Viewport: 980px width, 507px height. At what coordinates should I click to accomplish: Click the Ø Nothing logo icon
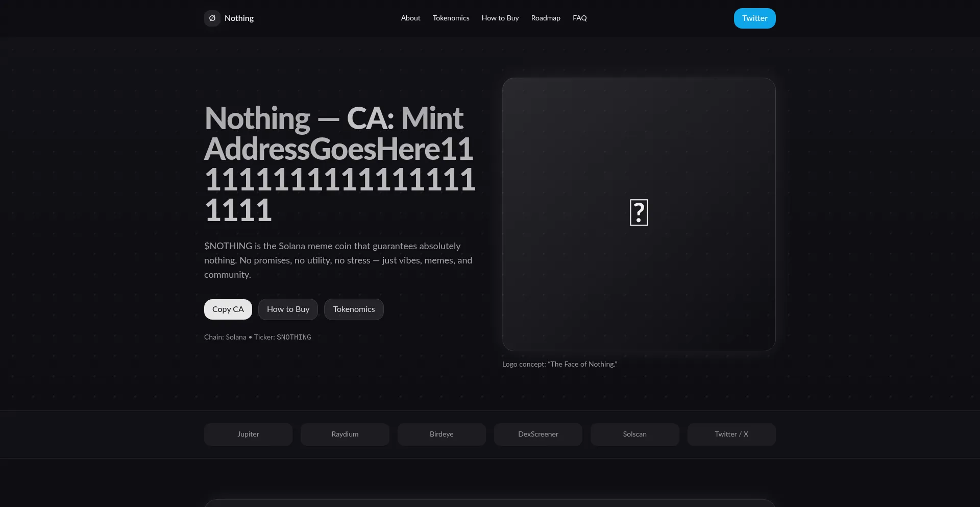pos(212,18)
